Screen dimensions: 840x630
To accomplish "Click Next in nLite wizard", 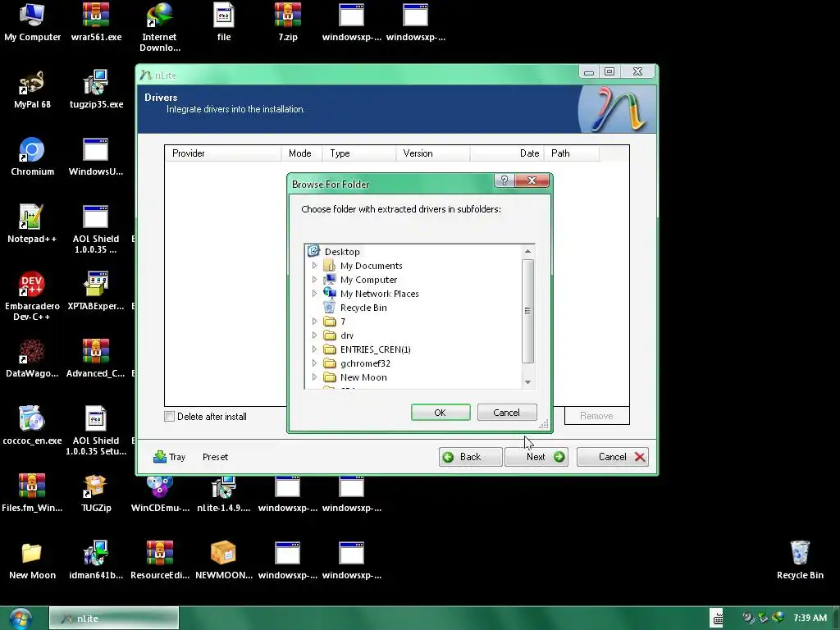I will [536, 457].
